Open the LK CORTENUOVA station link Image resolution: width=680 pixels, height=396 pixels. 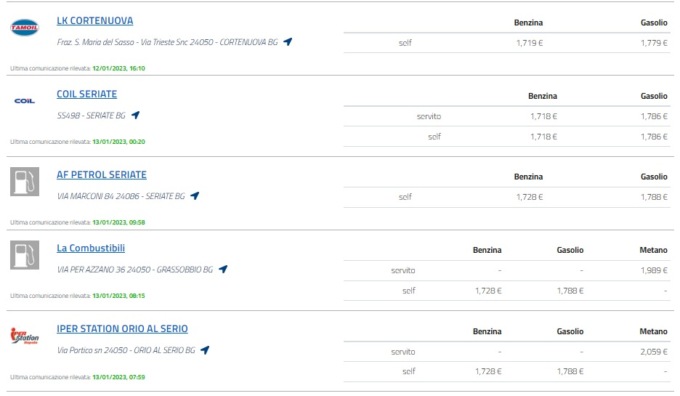[95, 21]
